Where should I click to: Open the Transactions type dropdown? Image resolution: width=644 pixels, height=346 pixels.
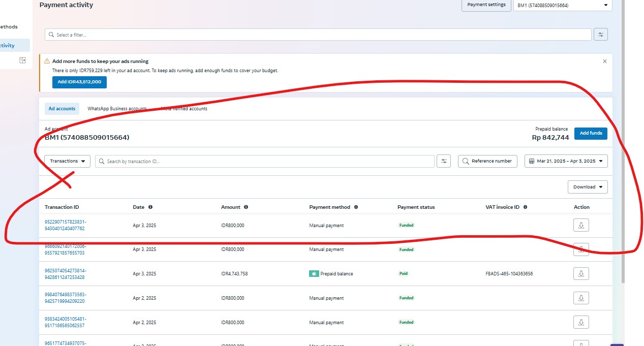click(x=67, y=161)
